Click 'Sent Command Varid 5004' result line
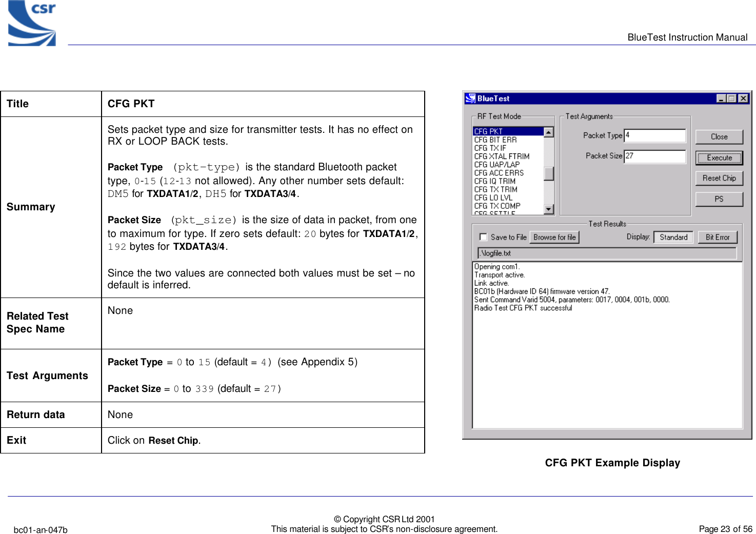Viewport: 756px width, 534px height. tap(572, 300)
